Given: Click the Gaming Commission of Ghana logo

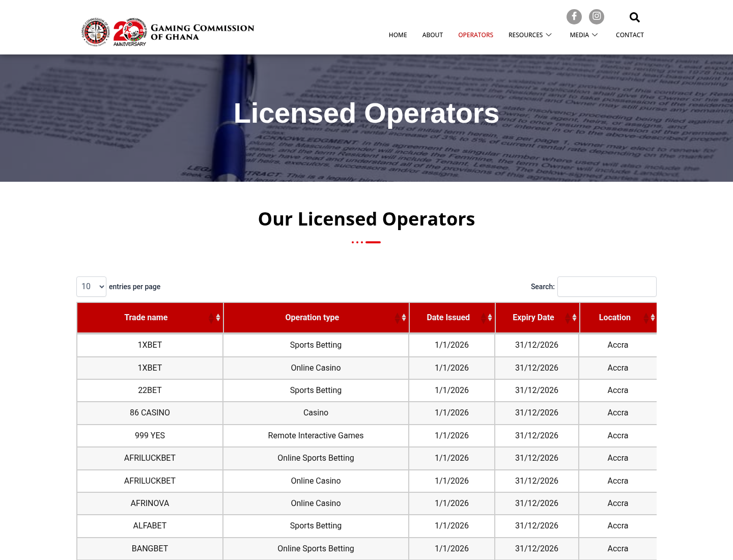Looking at the screenshot, I should pos(96,32).
